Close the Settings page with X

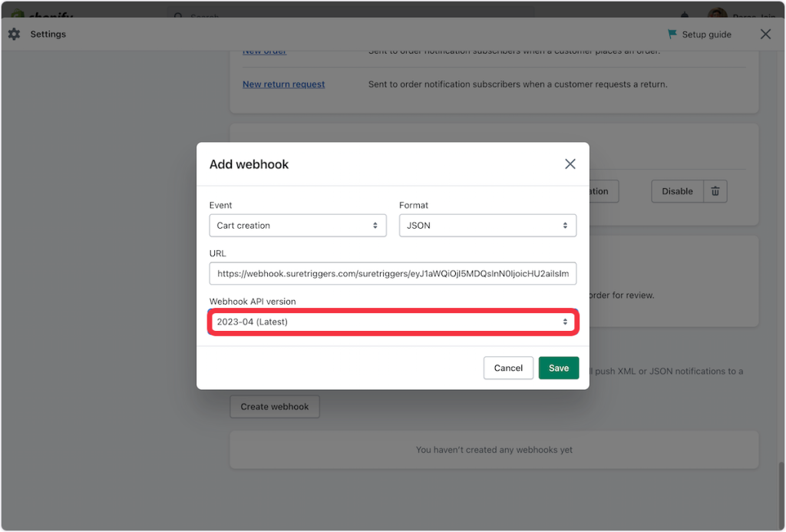coord(765,35)
